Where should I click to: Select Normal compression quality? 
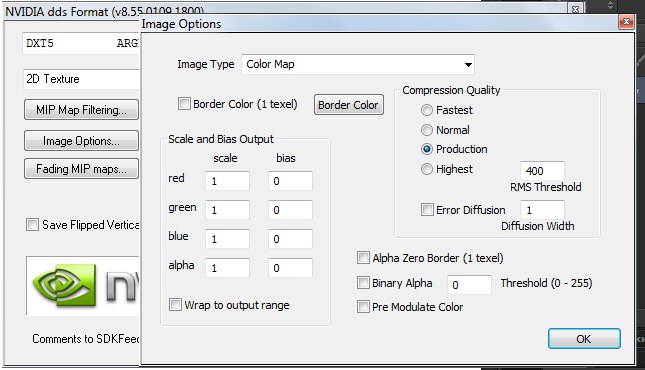pyautogui.click(x=427, y=130)
